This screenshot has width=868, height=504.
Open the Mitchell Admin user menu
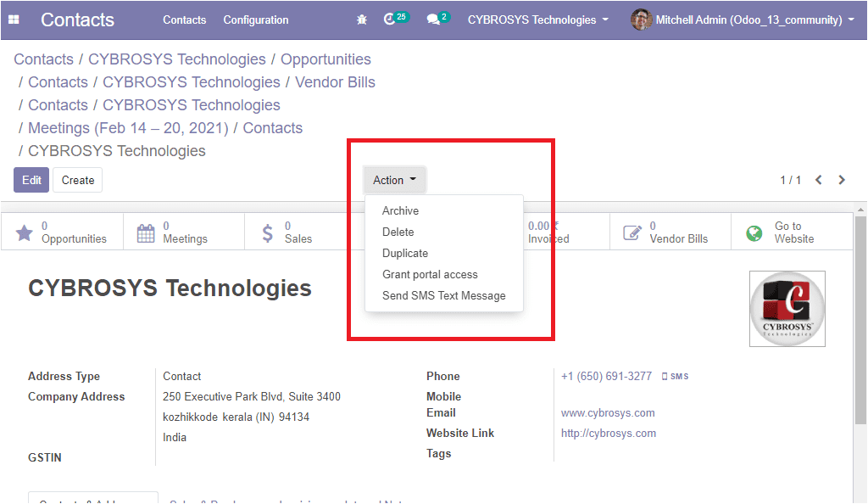[743, 20]
